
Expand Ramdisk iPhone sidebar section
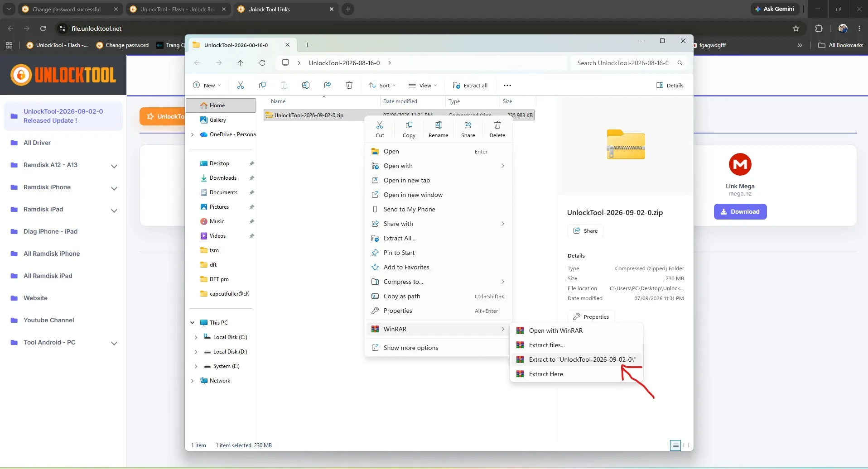114,188
